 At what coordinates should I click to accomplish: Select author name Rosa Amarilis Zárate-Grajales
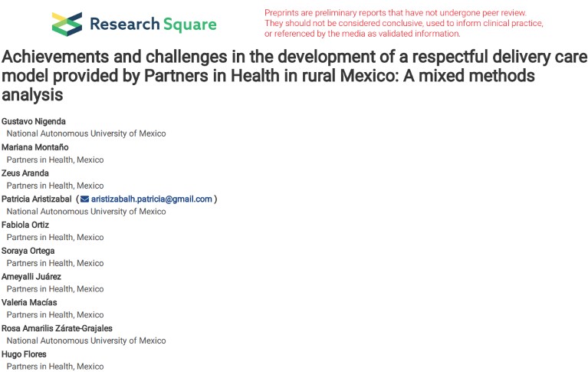(57, 328)
